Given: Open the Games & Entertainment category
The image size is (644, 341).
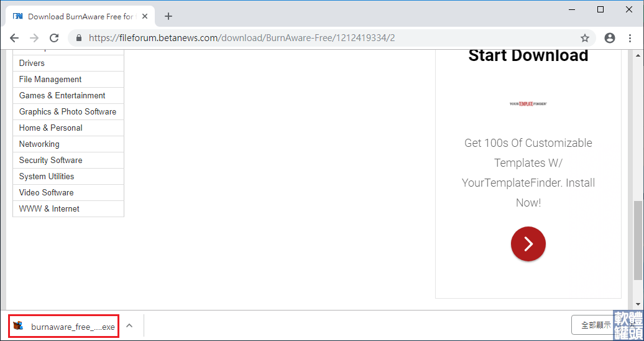Looking at the screenshot, I should pos(68,95).
